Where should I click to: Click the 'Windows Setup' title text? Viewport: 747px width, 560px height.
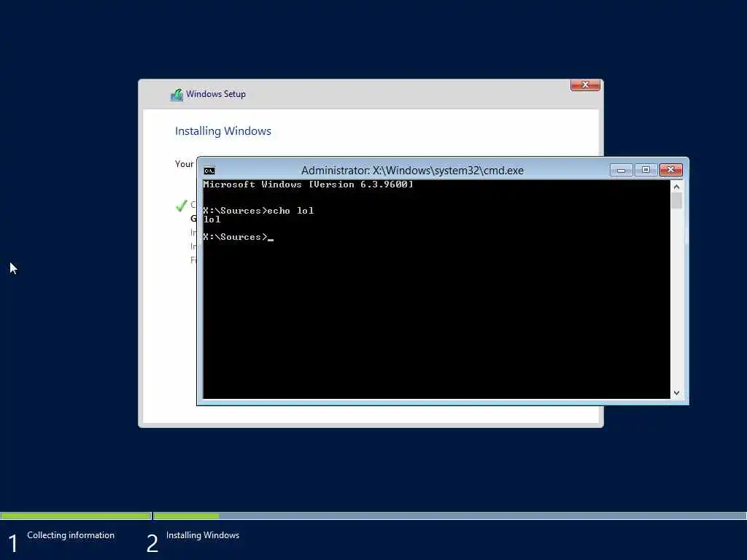[216, 94]
